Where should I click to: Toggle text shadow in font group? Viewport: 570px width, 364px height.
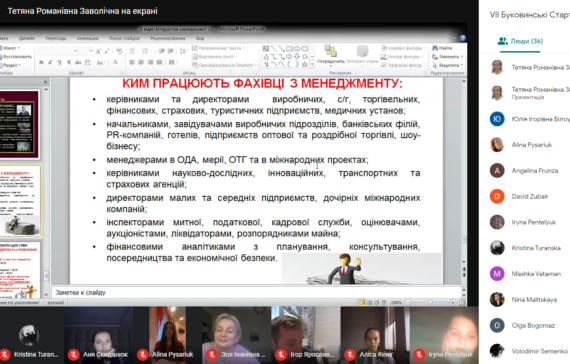(69, 62)
